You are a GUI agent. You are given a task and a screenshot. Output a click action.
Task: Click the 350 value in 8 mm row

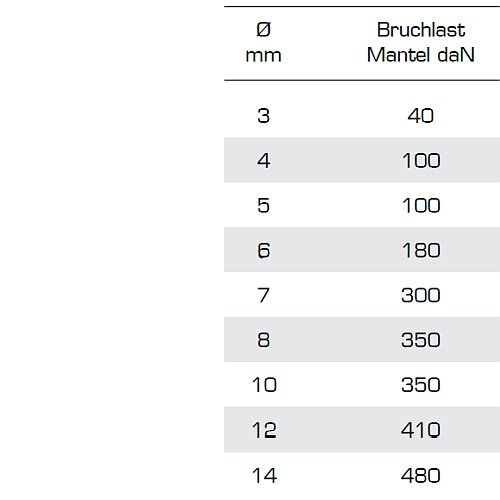pyautogui.click(x=421, y=340)
